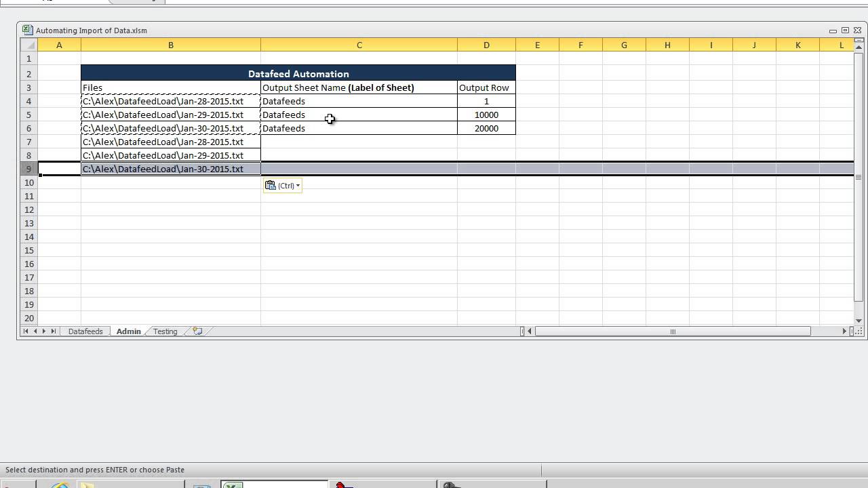Select column F header

[580, 45]
